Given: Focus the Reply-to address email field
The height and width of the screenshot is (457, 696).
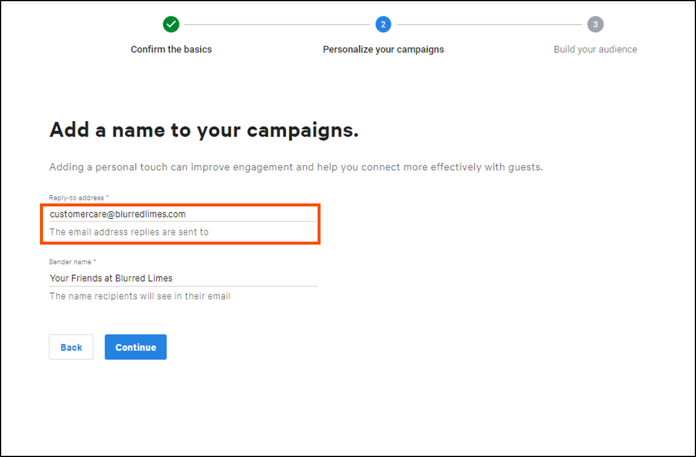Looking at the screenshot, I should tap(183, 214).
